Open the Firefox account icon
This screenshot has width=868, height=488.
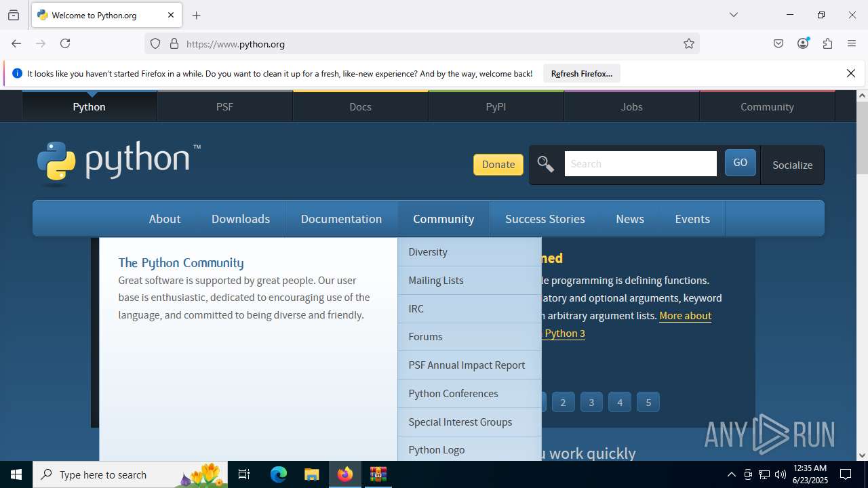pyautogui.click(x=803, y=43)
